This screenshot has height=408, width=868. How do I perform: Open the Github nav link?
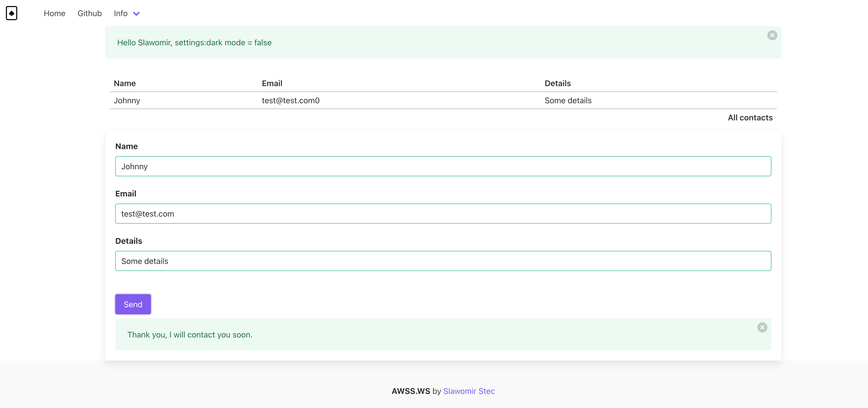coord(89,14)
